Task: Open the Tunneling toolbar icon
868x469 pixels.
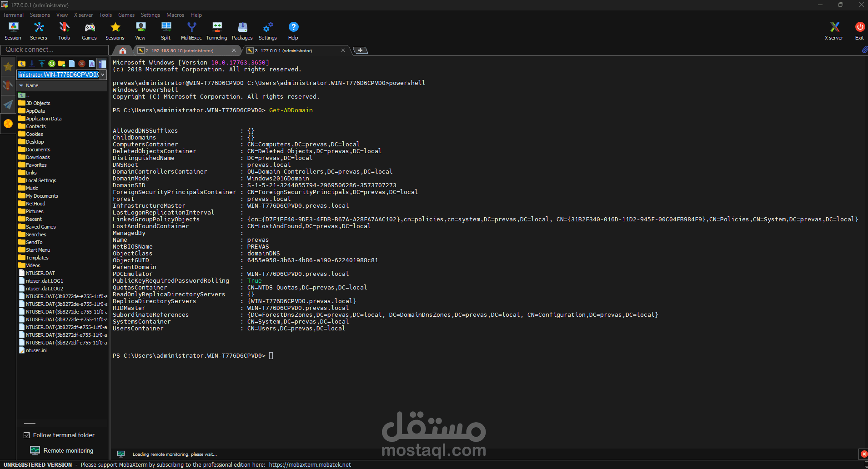Action: 217,31
